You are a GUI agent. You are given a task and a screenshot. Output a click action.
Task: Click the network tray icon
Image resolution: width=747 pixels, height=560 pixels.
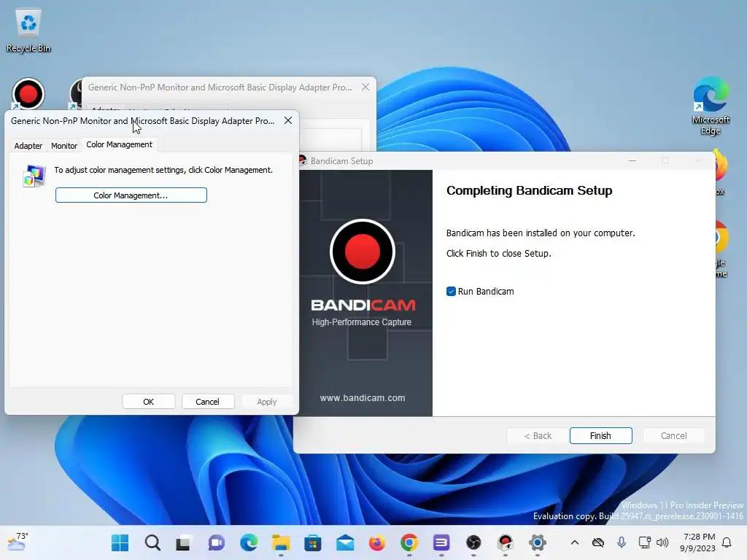pyautogui.click(x=645, y=542)
